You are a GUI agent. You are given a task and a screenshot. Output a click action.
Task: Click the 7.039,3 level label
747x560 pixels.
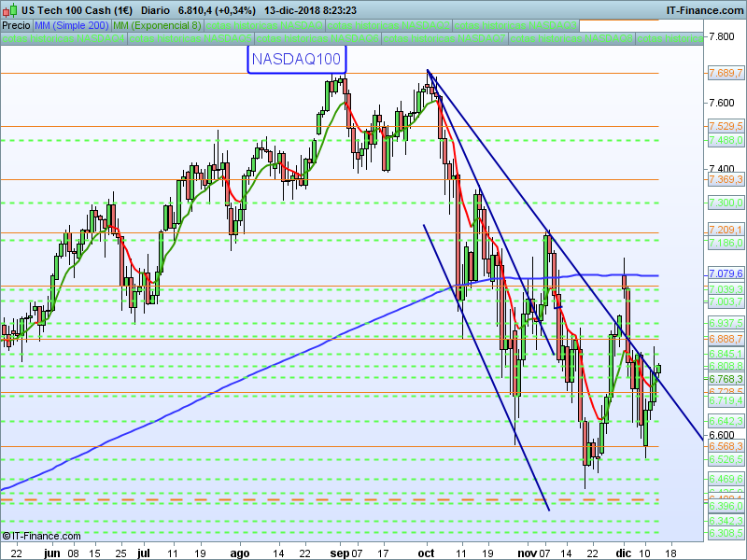click(726, 289)
